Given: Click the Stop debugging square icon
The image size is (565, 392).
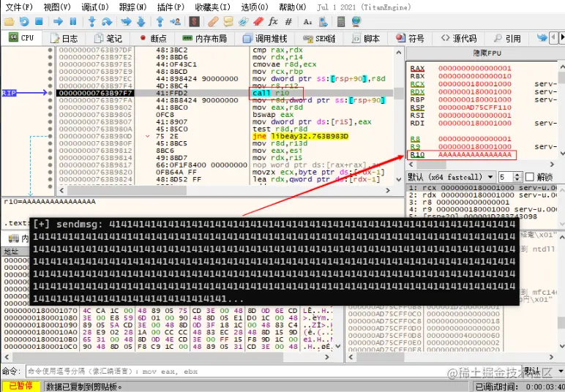Looking at the screenshot, I should click(x=39, y=22).
